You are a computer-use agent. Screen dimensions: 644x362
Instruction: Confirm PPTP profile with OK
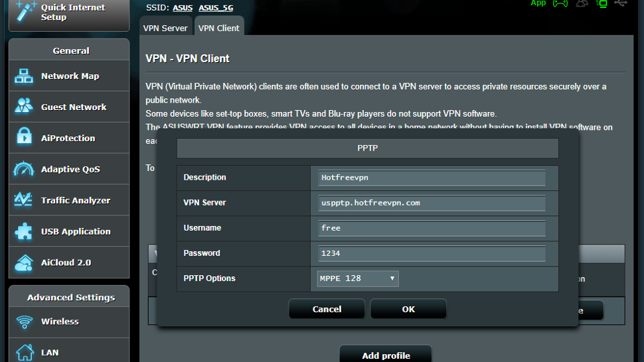(408, 309)
